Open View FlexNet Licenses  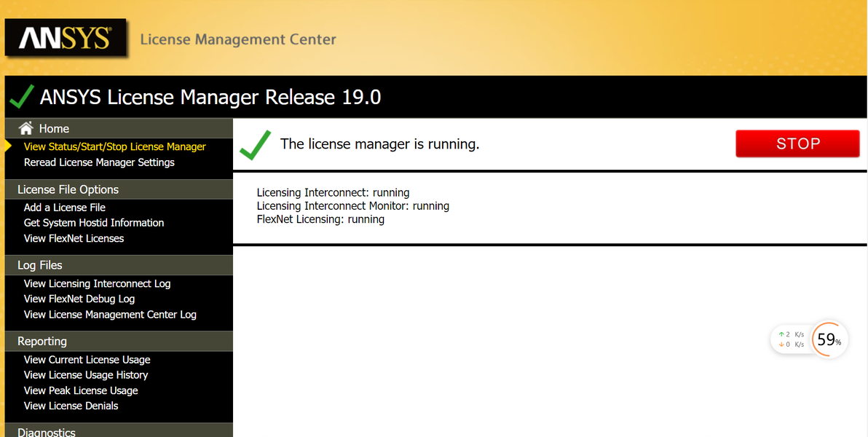pyautogui.click(x=74, y=238)
